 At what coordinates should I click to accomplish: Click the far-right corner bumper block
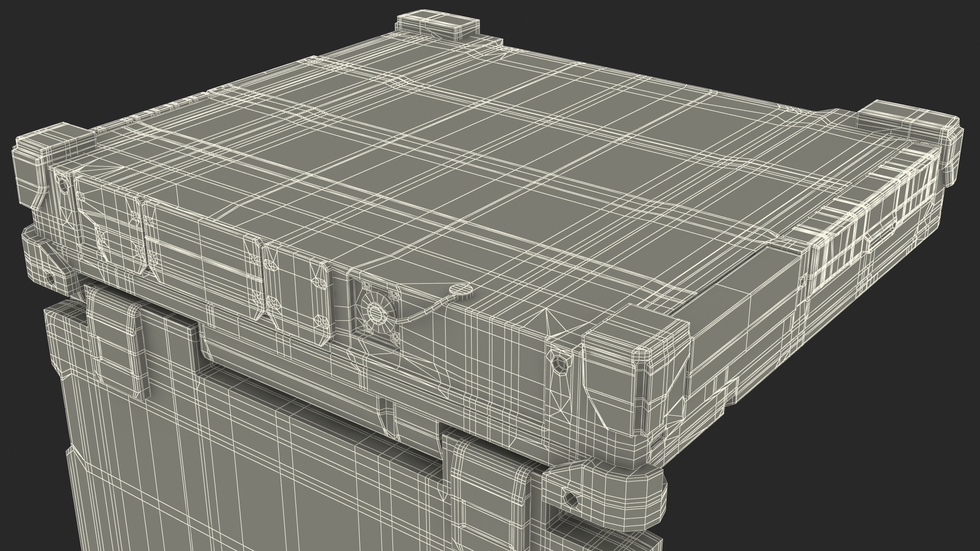coord(914,128)
